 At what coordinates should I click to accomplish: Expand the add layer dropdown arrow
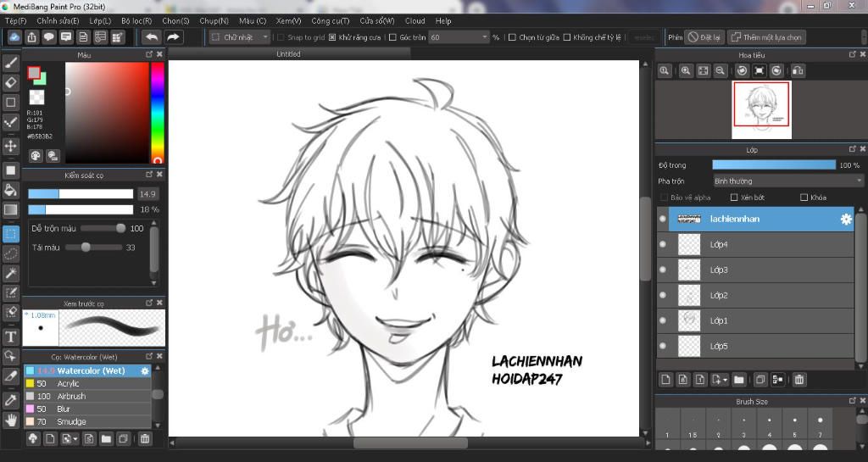(725, 380)
